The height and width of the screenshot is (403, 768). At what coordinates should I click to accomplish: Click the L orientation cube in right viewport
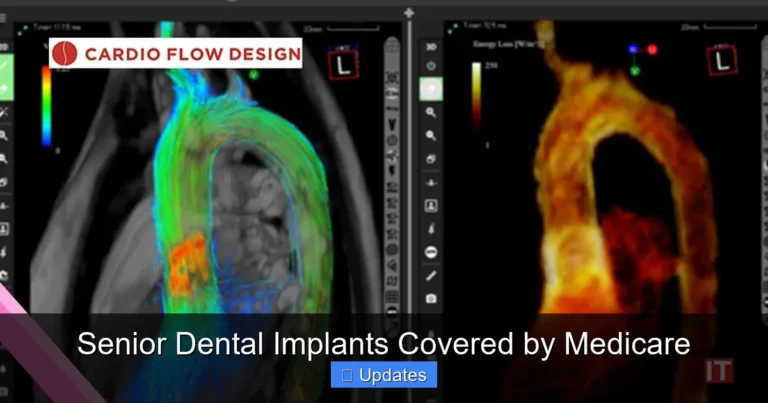click(722, 60)
